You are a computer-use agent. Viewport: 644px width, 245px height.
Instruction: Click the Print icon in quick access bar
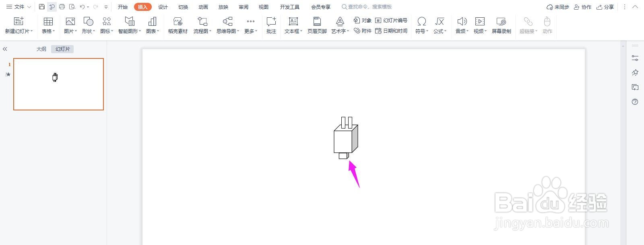(62, 7)
